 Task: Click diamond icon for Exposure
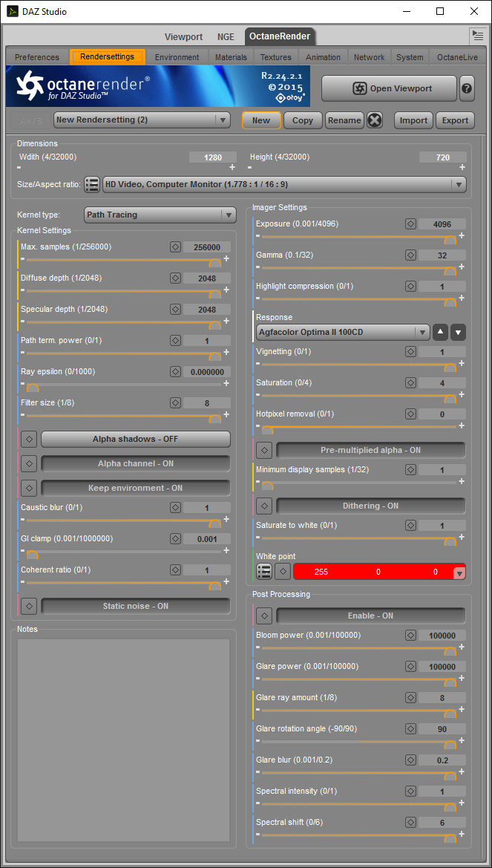click(x=410, y=223)
